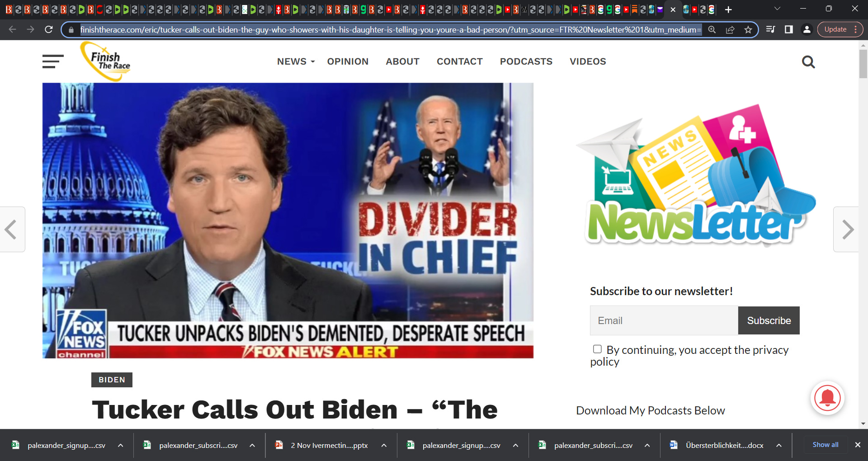Share this page via address bar icon

point(730,30)
